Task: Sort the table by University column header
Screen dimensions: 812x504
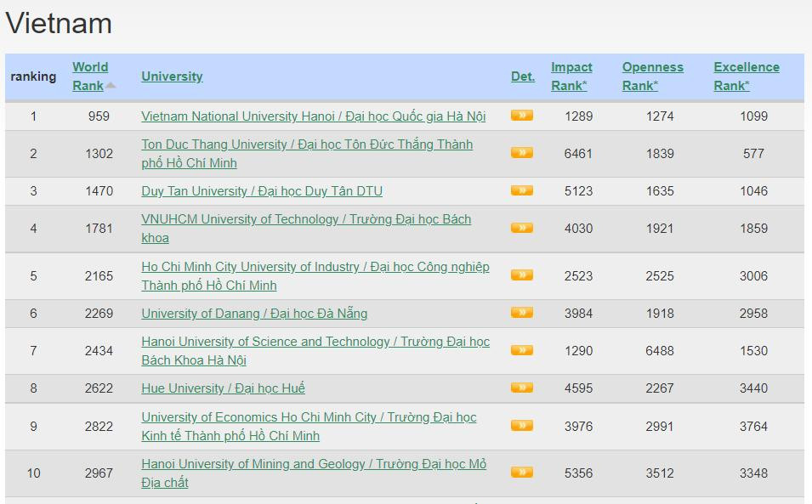Action: coord(172,76)
